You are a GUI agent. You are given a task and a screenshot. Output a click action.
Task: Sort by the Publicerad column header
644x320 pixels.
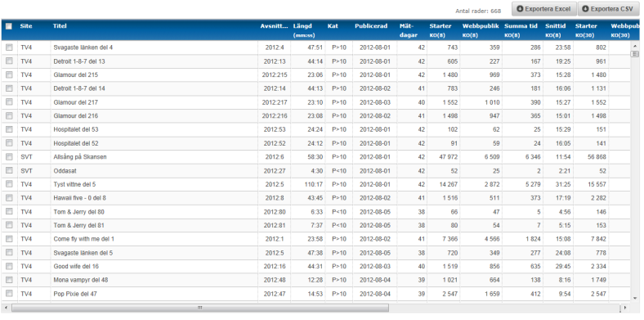371,26
